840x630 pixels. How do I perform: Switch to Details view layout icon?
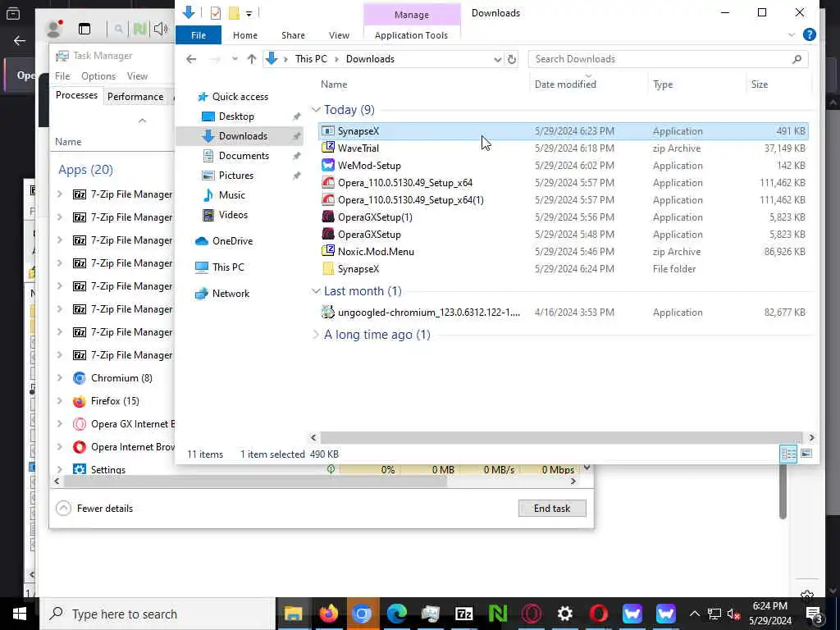(x=789, y=454)
